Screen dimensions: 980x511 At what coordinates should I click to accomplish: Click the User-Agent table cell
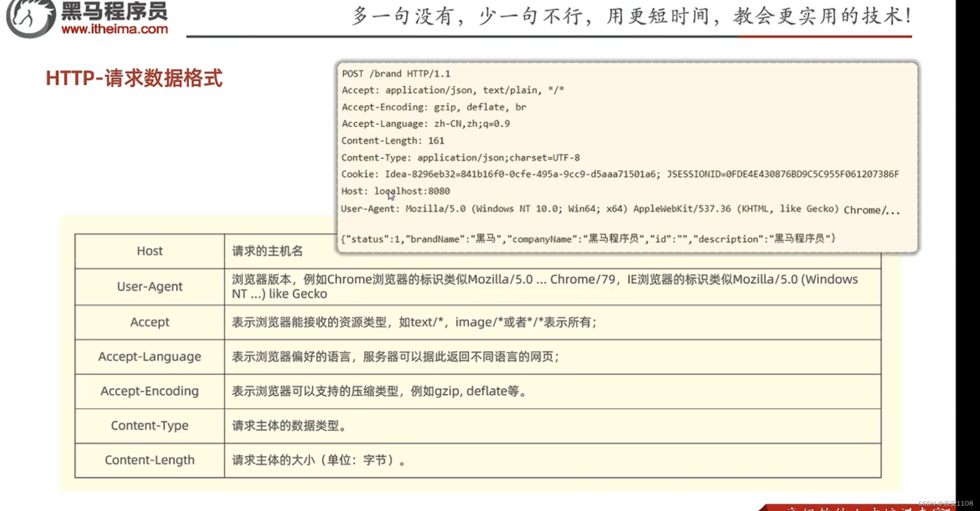pos(150,286)
